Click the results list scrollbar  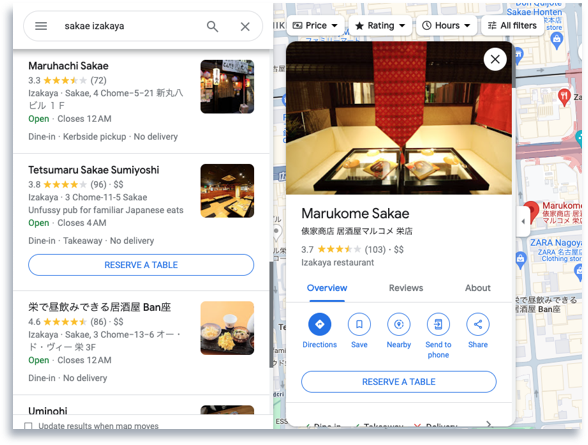271,315
